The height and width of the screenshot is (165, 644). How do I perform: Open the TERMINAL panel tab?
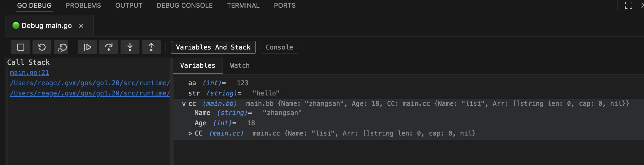point(243,6)
